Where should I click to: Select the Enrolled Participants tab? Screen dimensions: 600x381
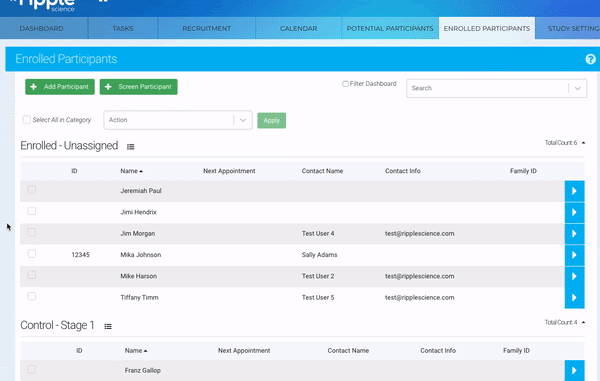click(x=487, y=28)
